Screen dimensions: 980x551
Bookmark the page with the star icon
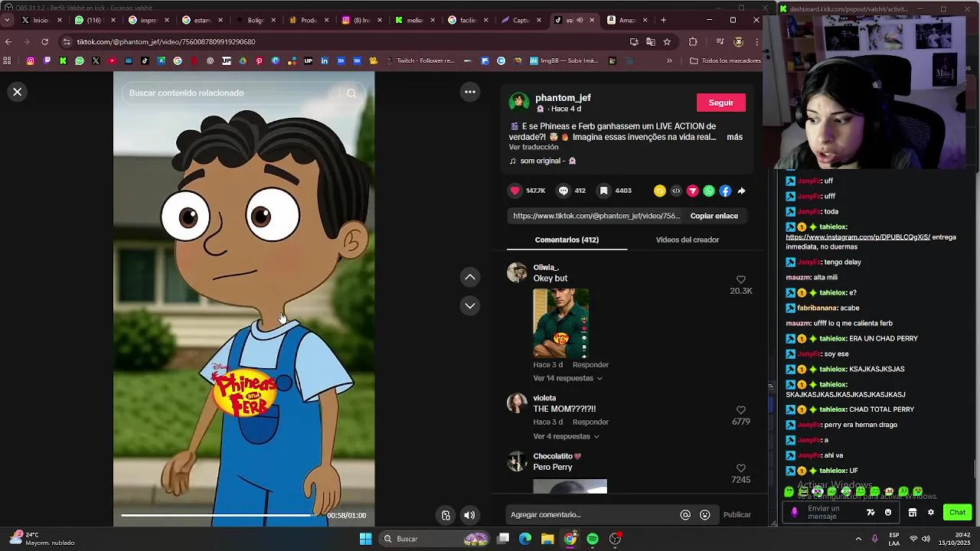point(667,41)
